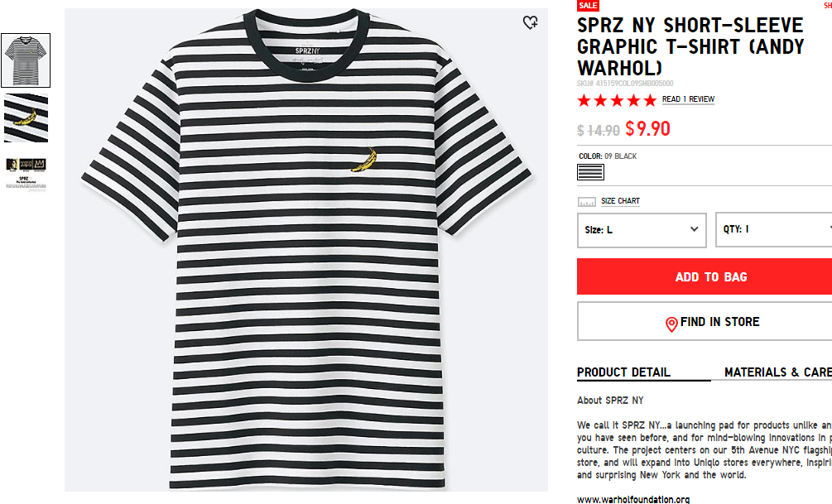Click the location pin icon in Find in Store
Viewport: 832px width, 504px height.
click(x=671, y=324)
